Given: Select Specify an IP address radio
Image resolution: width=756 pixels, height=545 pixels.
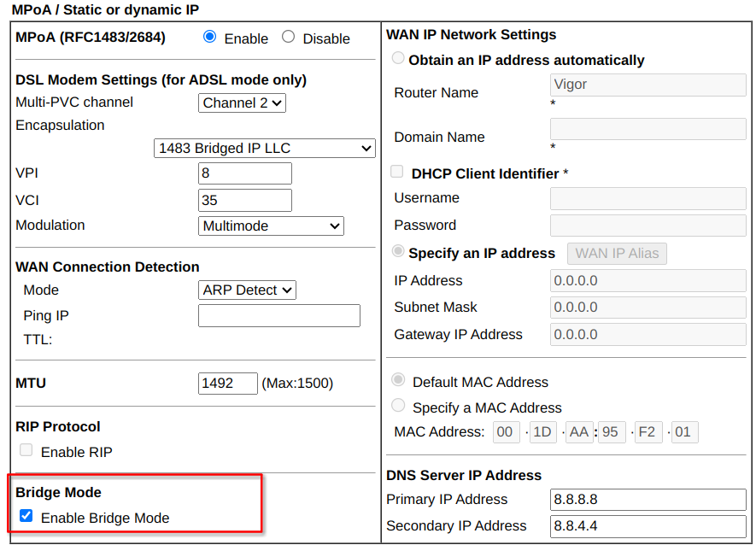Looking at the screenshot, I should 398,251.
